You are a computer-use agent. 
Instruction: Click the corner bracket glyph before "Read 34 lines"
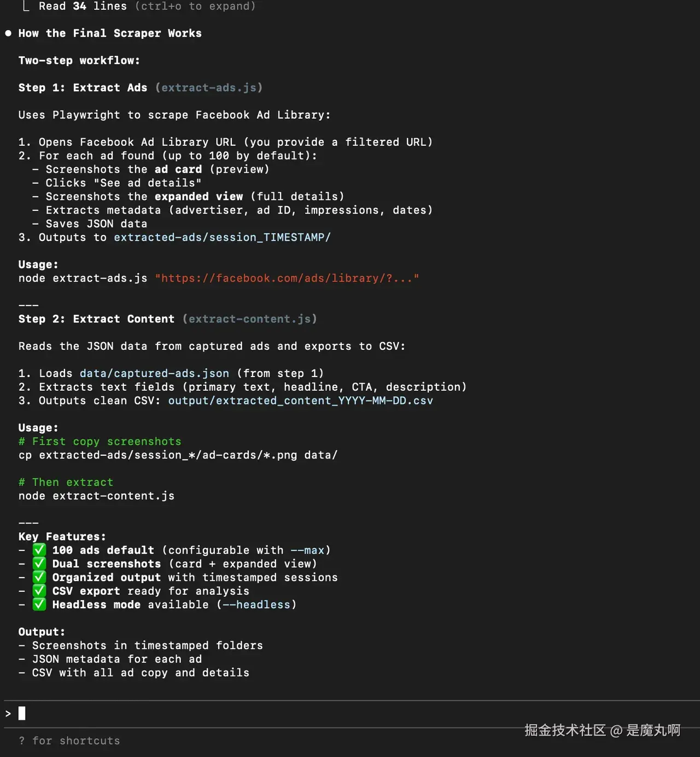coord(26,7)
